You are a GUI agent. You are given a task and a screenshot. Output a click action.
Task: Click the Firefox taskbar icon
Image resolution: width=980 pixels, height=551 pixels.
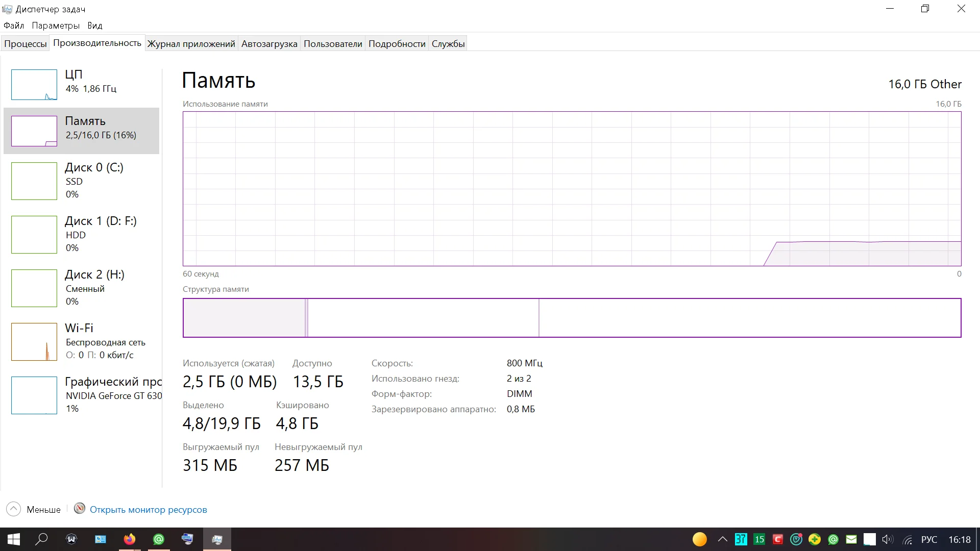[130, 539]
